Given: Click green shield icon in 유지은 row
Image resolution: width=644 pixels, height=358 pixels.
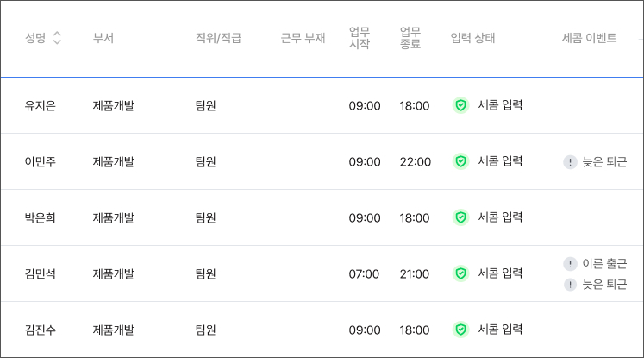Looking at the screenshot, I should [460, 105].
